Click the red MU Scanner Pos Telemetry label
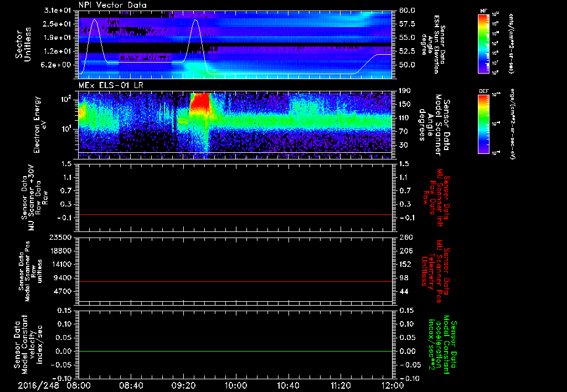This screenshot has width=567, height=392. pyautogui.click(x=436, y=271)
